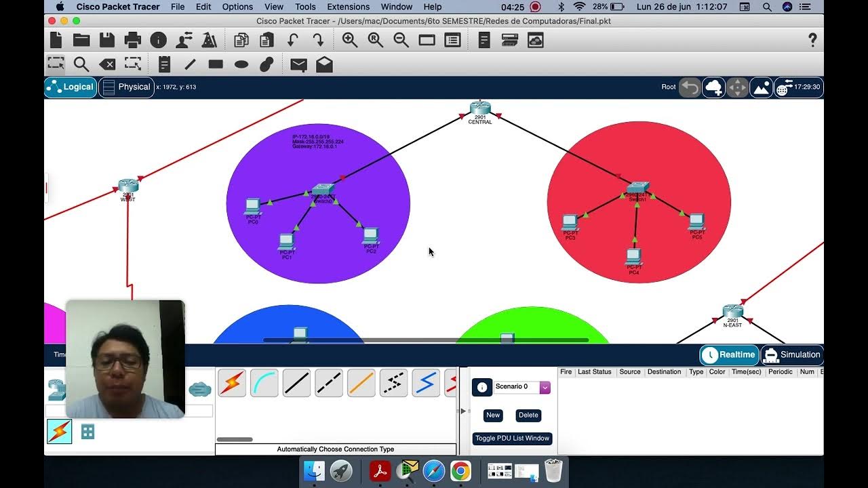Switch to Realtime mode
The width and height of the screenshot is (868, 488).
point(729,354)
